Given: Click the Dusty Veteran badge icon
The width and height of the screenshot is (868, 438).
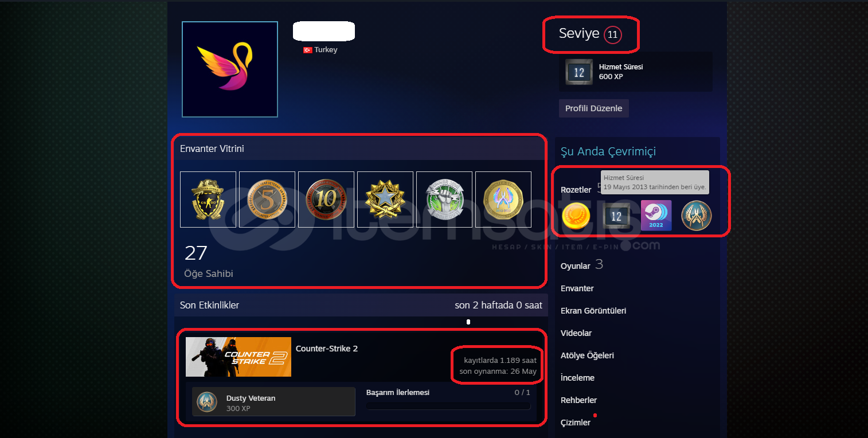Looking at the screenshot, I should tap(207, 402).
